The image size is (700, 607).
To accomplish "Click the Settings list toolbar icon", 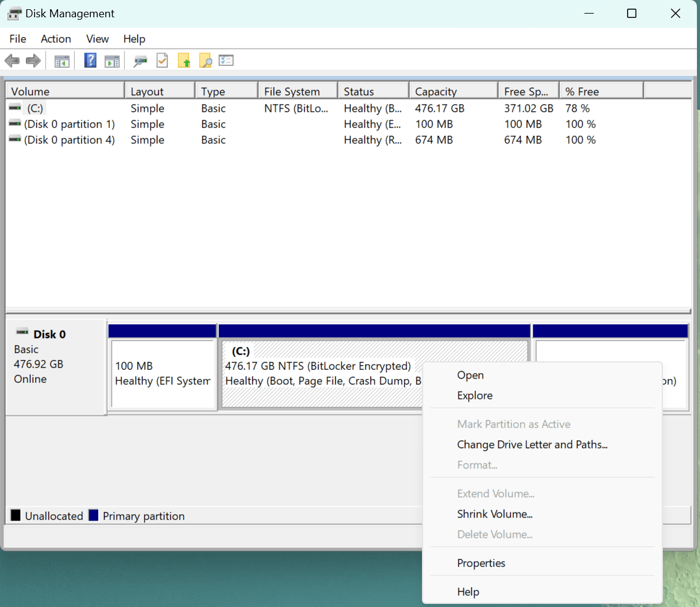I will pos(226,61).
